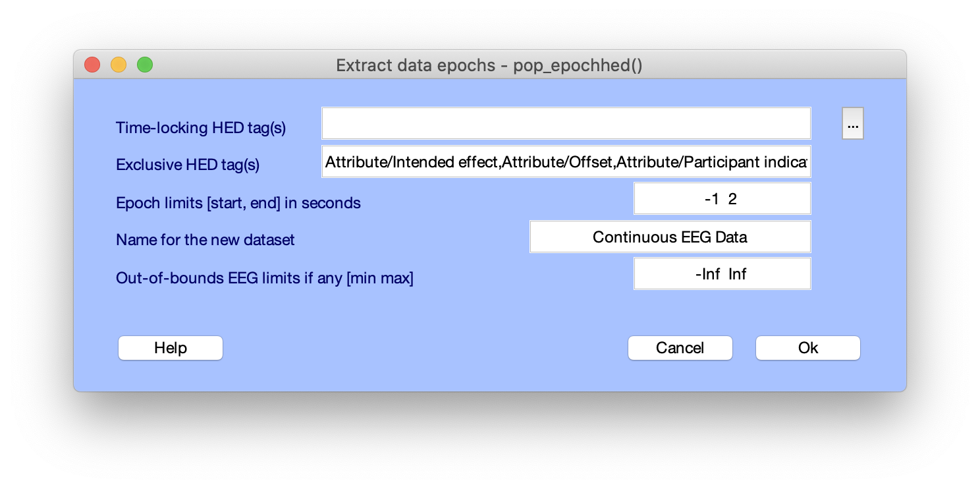Open the HED tag browser via ellipsis button

point(852,123)
